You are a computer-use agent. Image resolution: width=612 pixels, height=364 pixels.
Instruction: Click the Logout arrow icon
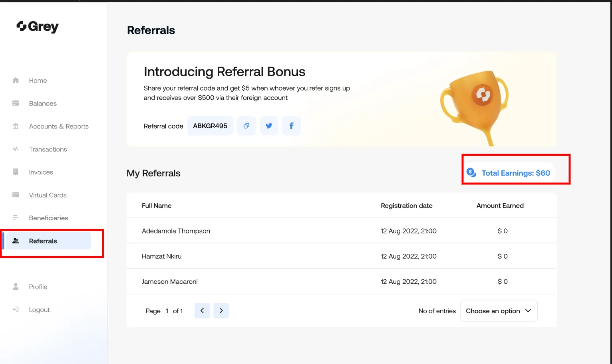tap(16, 310)
